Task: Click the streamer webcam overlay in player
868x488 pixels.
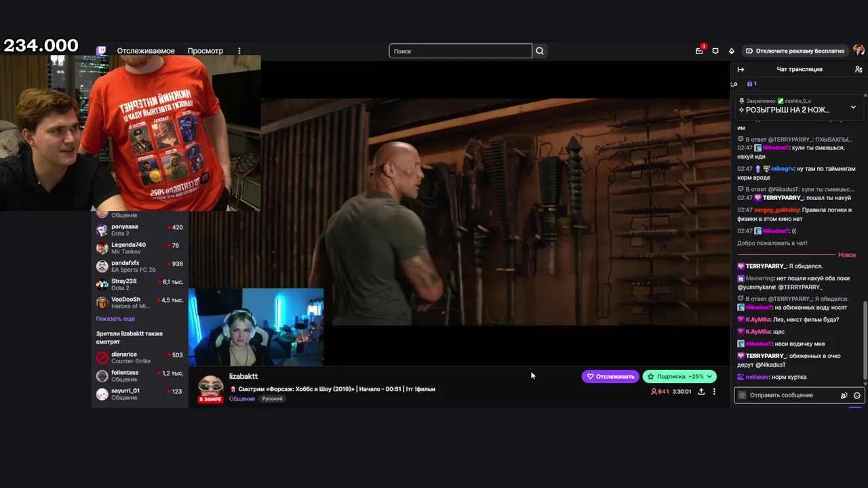Action: click(256, 327)
